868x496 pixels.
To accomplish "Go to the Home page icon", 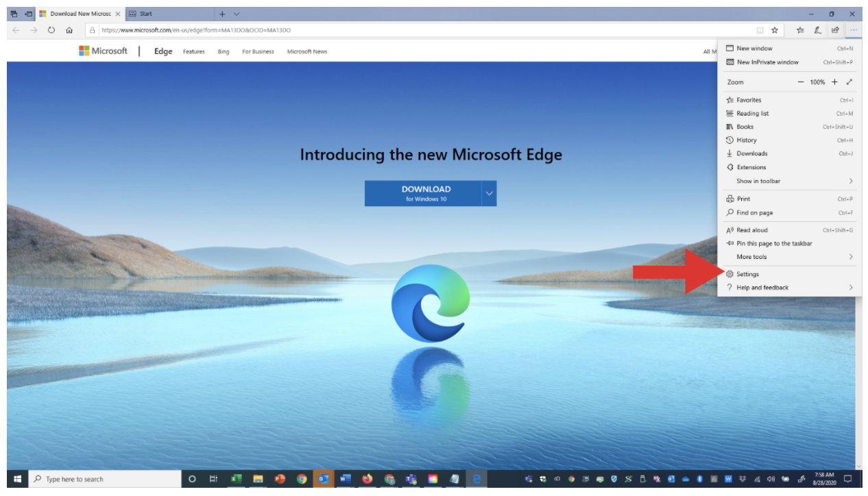I will coord(69,30).
